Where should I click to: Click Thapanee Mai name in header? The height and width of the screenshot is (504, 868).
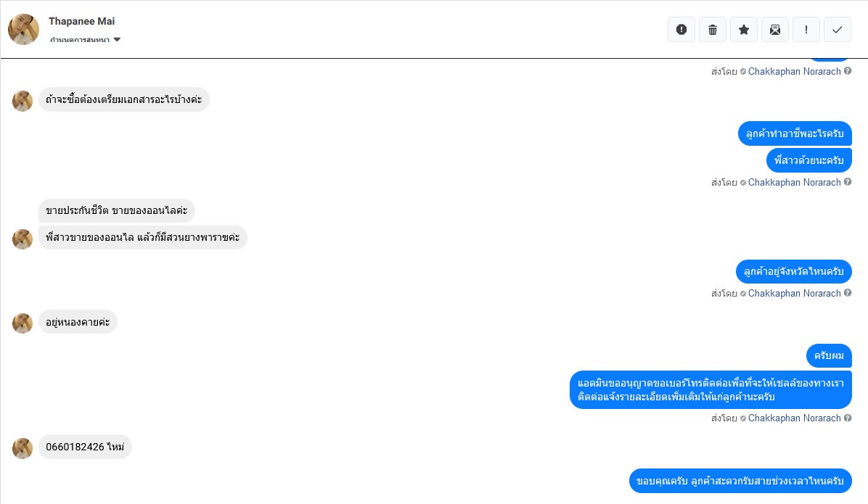81,21
